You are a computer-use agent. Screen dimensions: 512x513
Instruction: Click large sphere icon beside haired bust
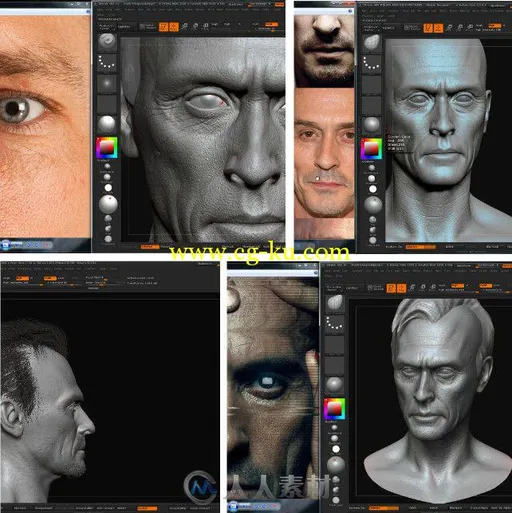tap(336, 464)
